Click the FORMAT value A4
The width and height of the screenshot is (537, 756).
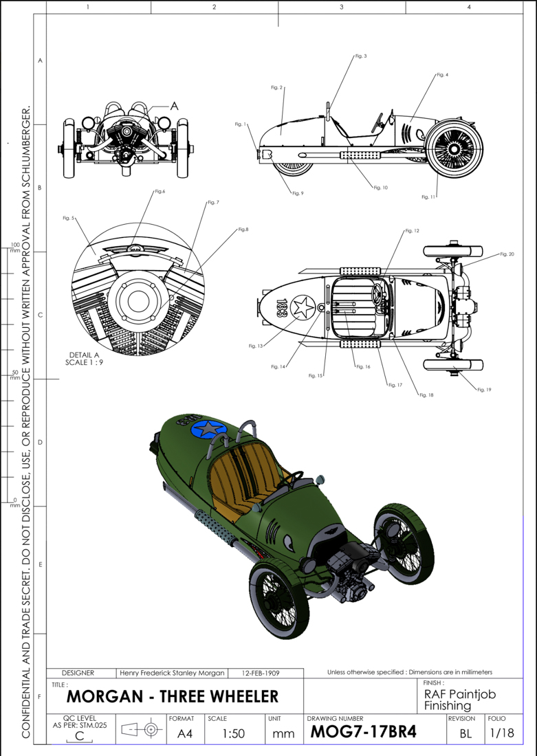click(185, 734)
